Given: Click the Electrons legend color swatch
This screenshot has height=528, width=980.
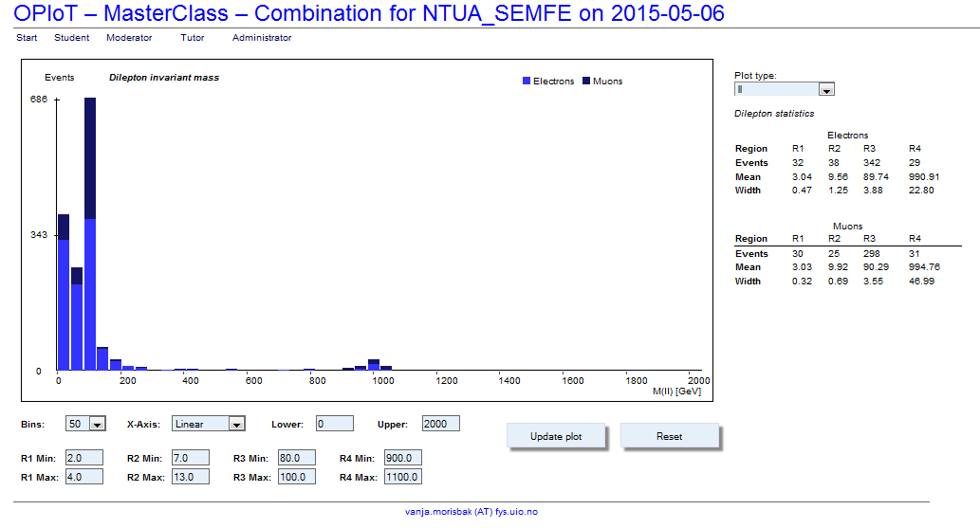Looking at the screenshot, I should click(527, 81).
